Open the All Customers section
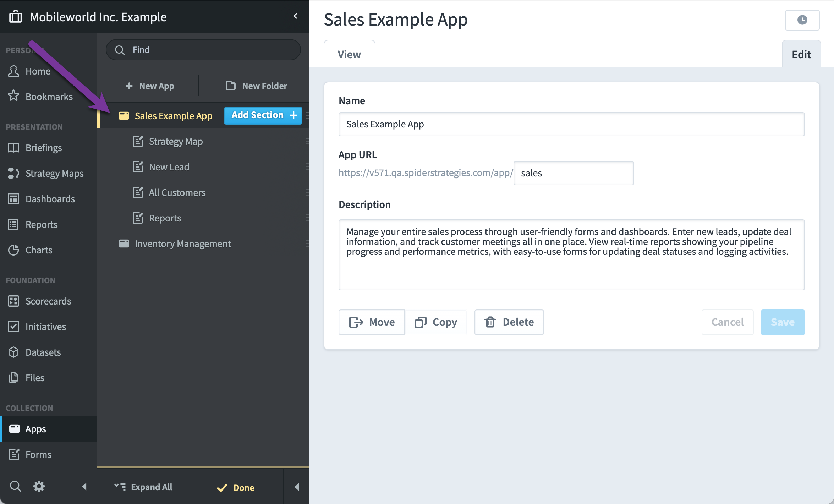This screenshot has height=504, width=834. coord(177,192)
